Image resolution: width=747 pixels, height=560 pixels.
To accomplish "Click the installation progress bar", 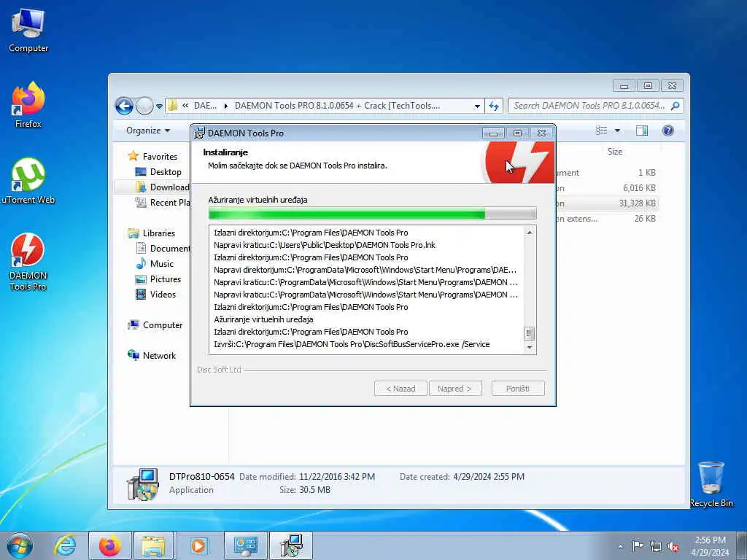I will pyautogui.click(x=372, y=214).
